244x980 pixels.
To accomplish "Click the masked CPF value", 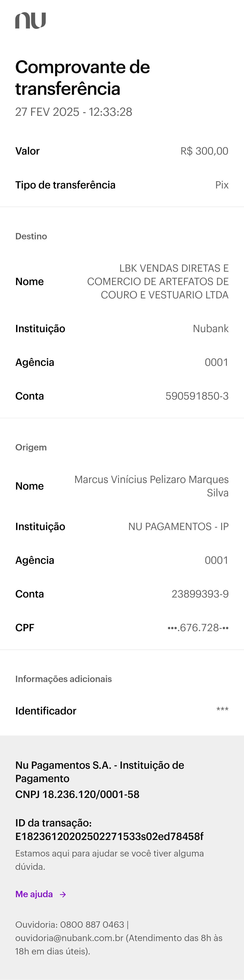I will pyautogui.click(x=198, y=628).
